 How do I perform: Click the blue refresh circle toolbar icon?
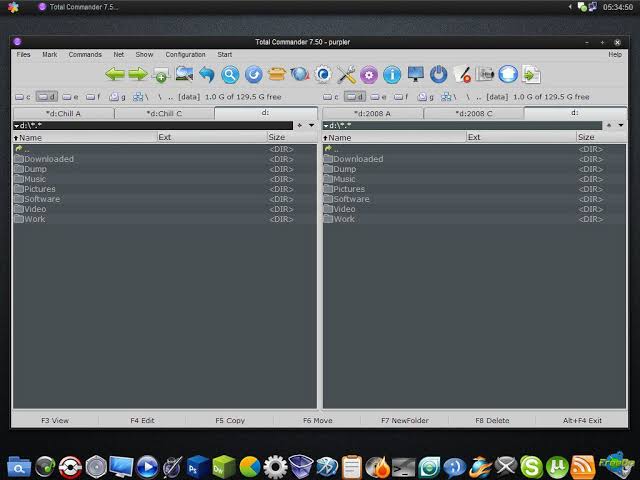tap(253, 75)
